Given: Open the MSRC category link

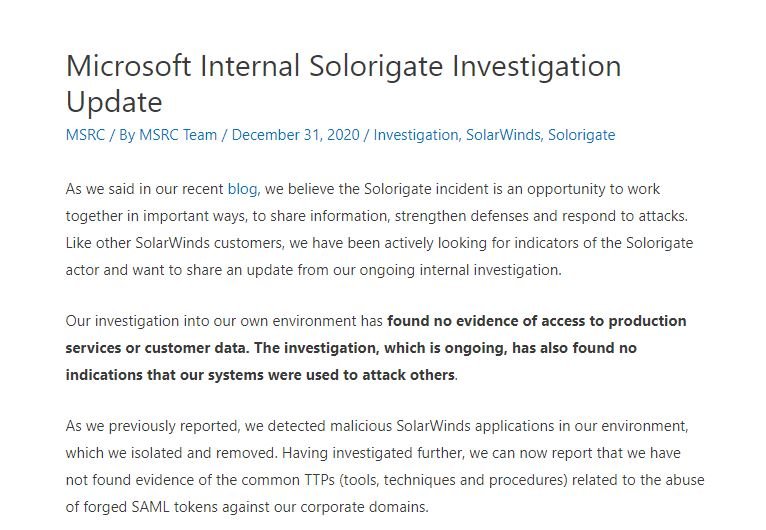Looking at the screenshot, I should click(x=85, y=135).
